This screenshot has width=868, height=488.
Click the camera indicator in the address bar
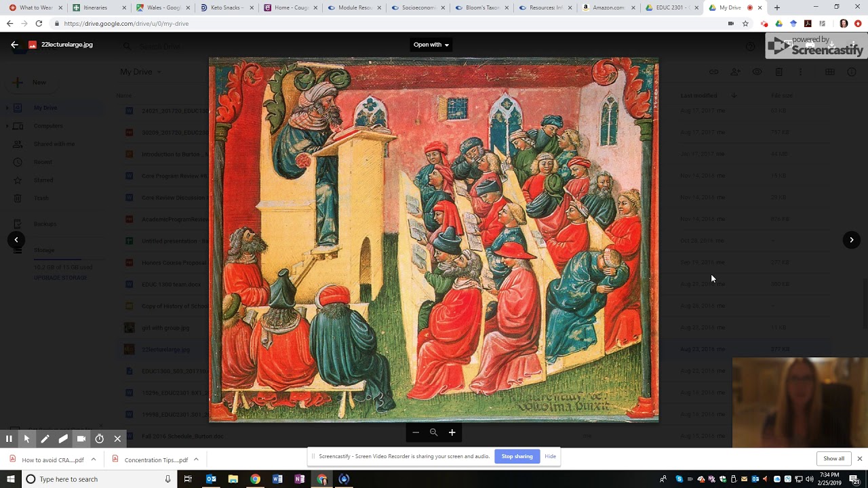pos(730,24)
